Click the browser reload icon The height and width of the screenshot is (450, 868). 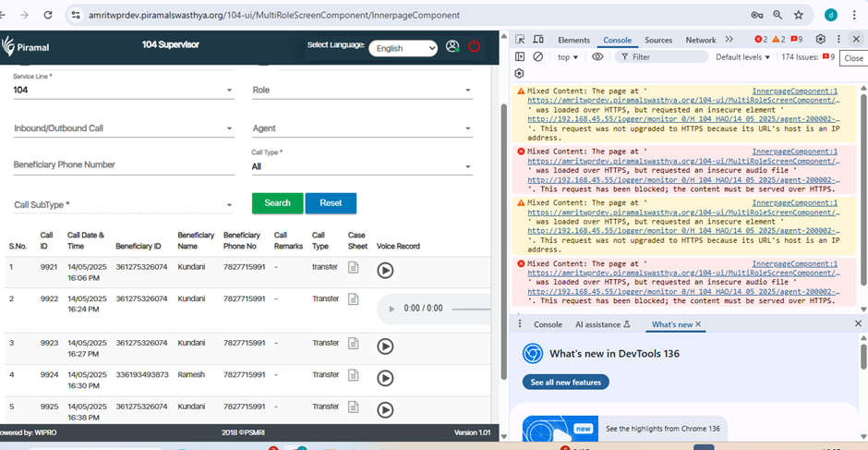48,16
